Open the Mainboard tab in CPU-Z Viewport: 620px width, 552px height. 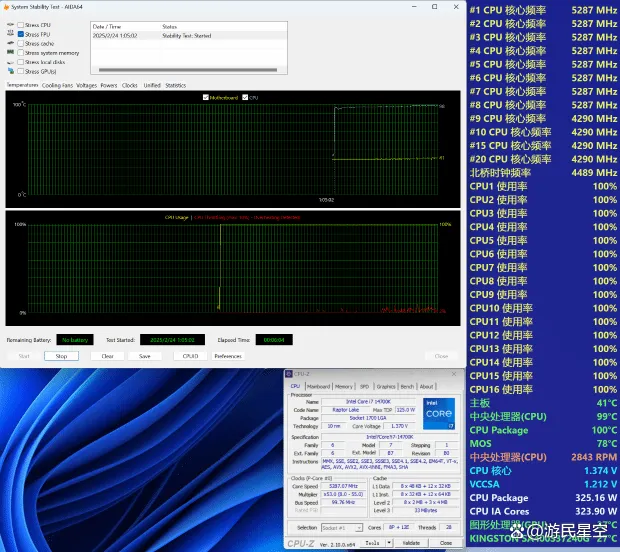318,387
